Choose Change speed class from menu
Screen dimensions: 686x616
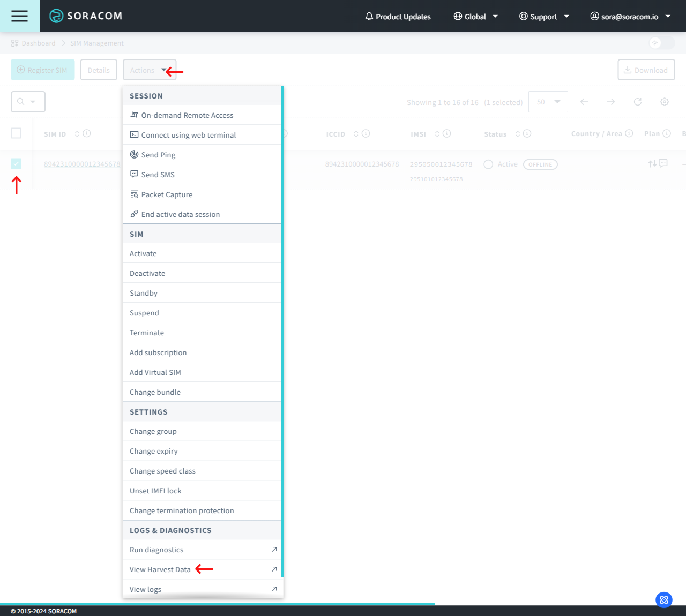pyautogui.click(x=162, y=471)
